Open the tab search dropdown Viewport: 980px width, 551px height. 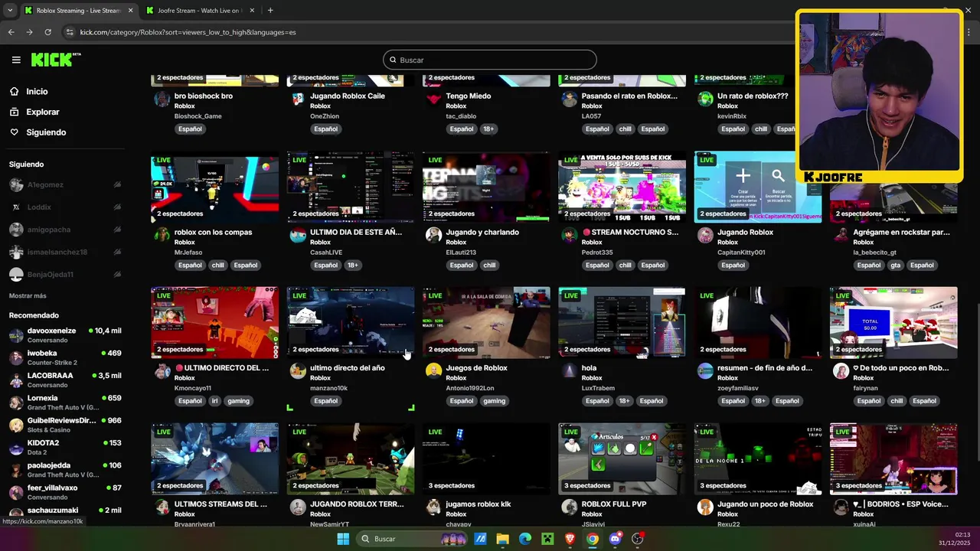point(10,11)
